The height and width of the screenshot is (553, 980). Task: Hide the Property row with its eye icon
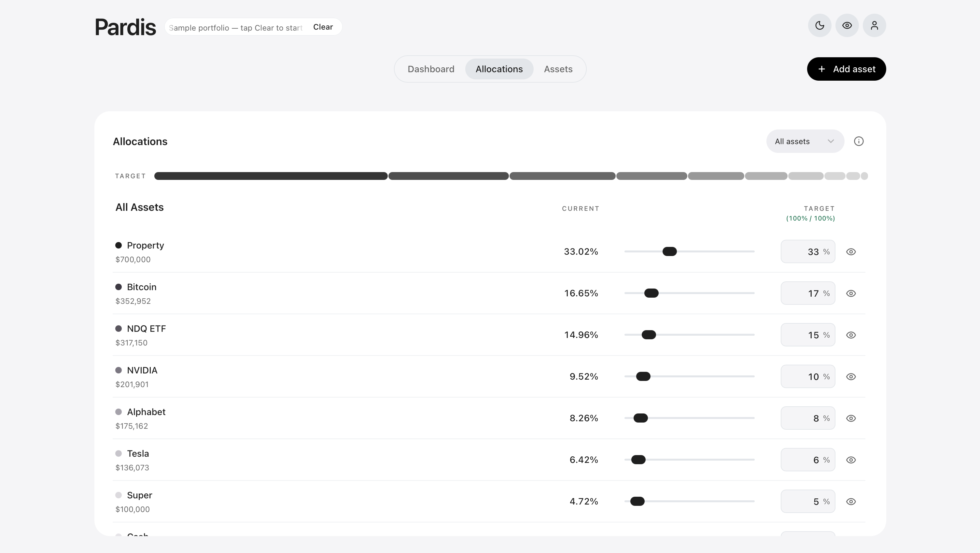[x=851, y=251]
